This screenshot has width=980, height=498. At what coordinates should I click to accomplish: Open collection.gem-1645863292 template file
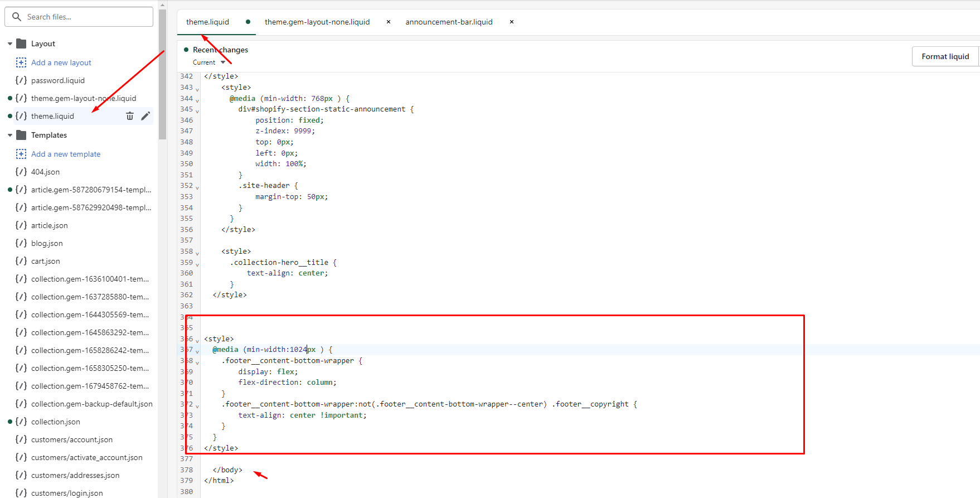click(90, 332)
